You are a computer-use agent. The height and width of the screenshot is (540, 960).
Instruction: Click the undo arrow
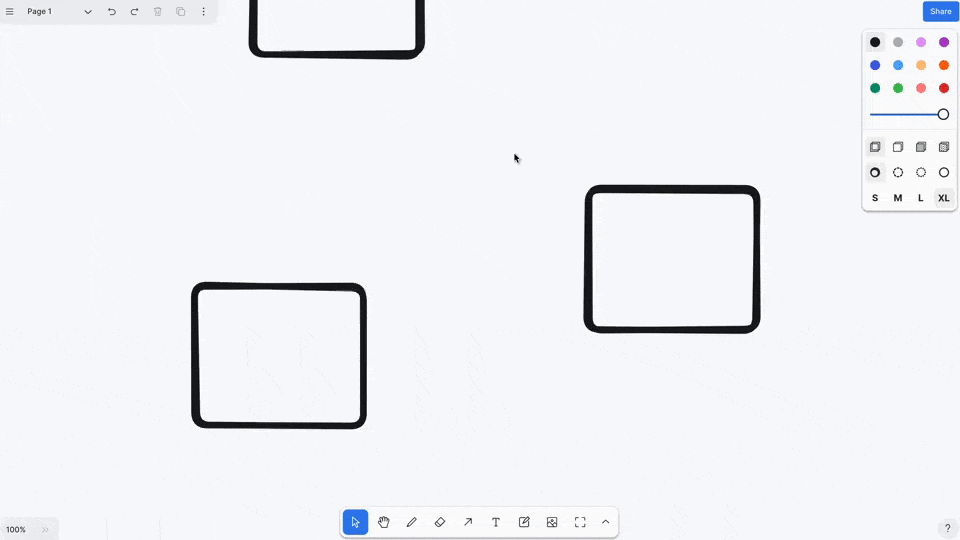(111, 12)
